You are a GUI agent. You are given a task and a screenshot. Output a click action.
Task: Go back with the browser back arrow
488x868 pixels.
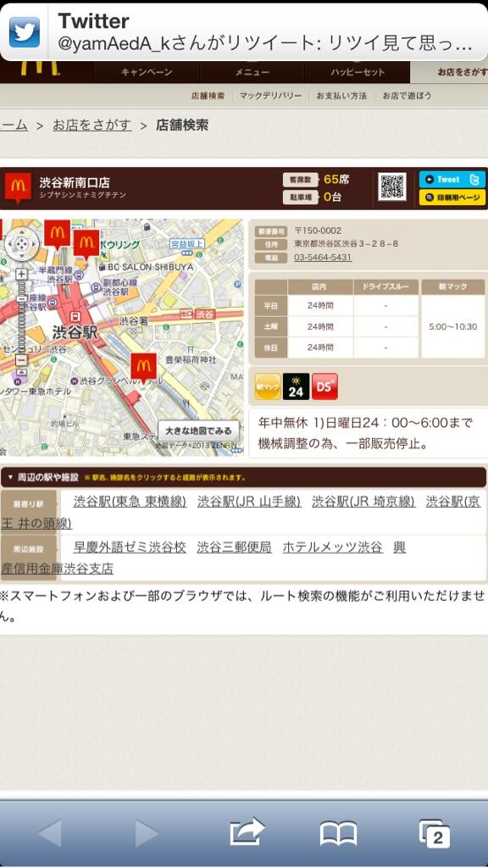[x=50, y=833]
